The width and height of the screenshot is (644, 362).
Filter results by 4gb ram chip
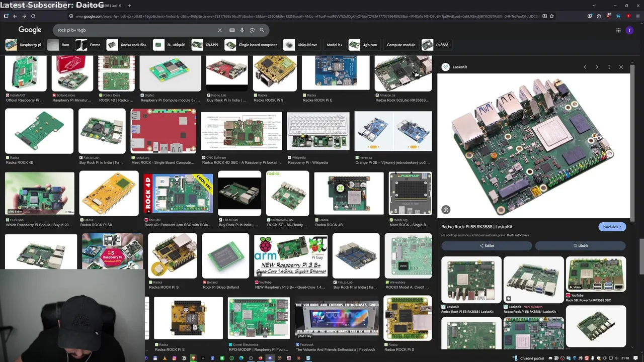coord(364,45)
